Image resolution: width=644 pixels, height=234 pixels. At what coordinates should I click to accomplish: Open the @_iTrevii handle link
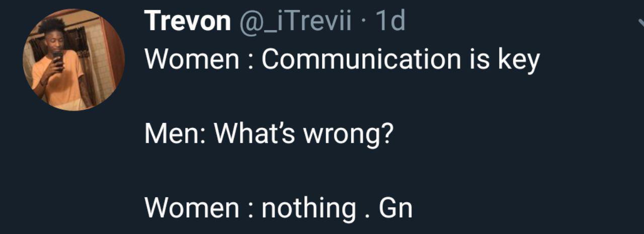point(294,21)
